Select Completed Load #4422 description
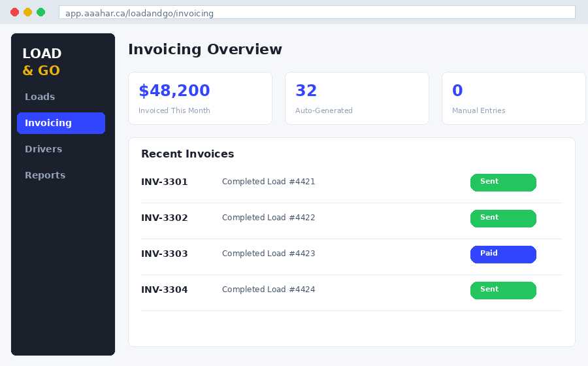The height and width of the screenshot is (366, 588). (269, 218)
